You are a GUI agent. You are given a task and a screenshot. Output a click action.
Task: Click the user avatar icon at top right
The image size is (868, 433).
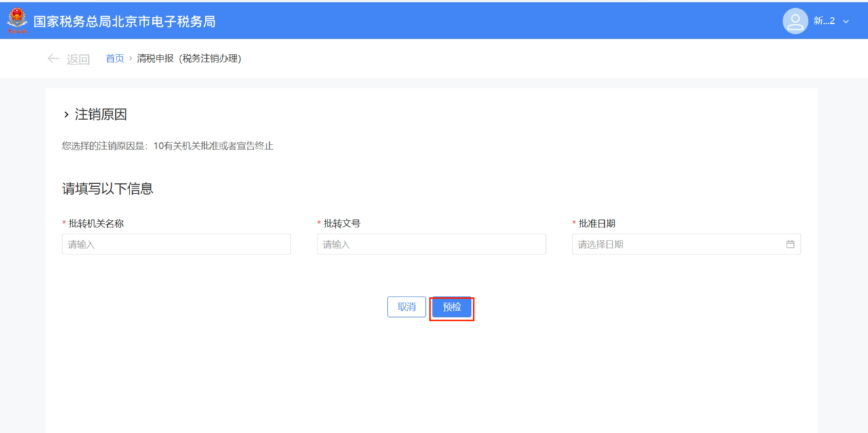(x=794, y=21)
